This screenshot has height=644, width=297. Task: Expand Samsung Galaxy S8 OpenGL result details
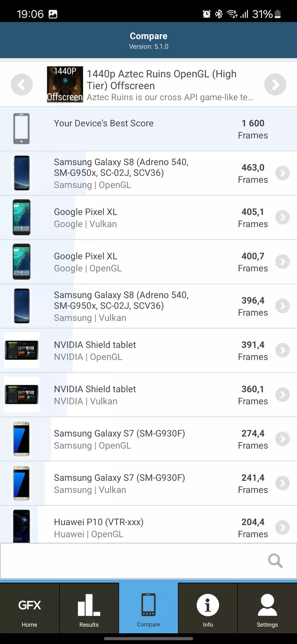[282, 173]
